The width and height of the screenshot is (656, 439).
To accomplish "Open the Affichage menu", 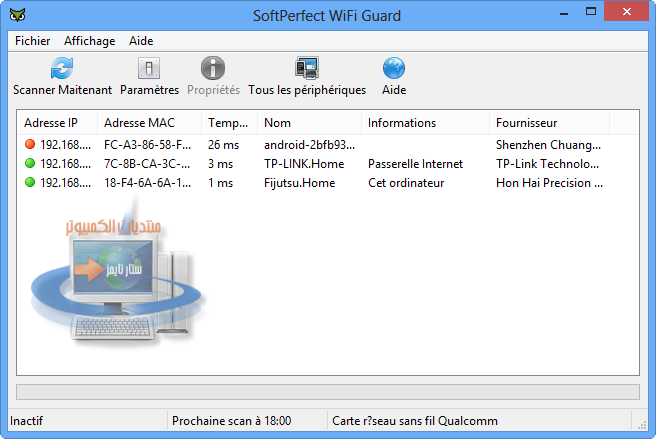I will tap(90, 41).
